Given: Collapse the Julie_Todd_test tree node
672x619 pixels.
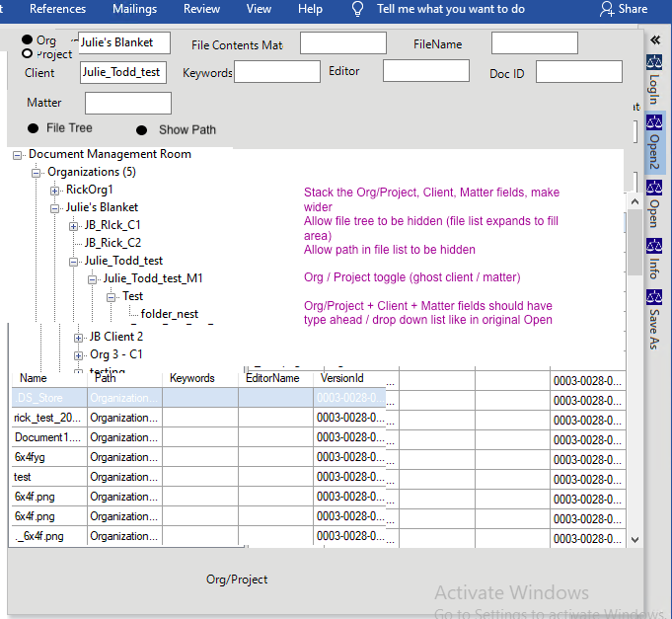Looking at the screenshot, I should (73, 262).
